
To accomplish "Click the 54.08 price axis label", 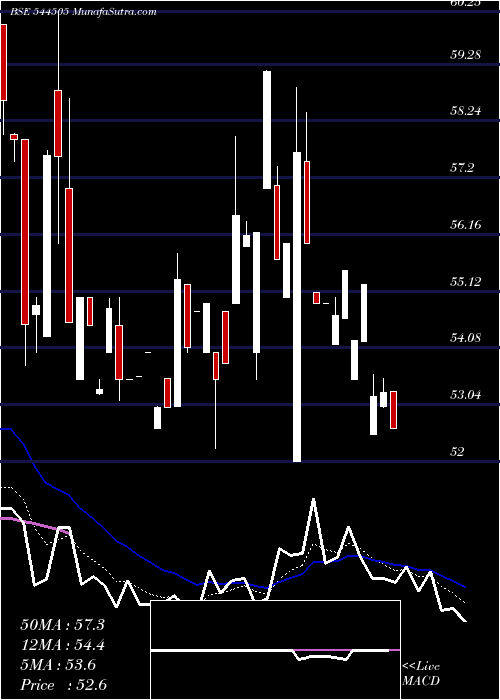I will pyautogui.click(x=466, y=338).
